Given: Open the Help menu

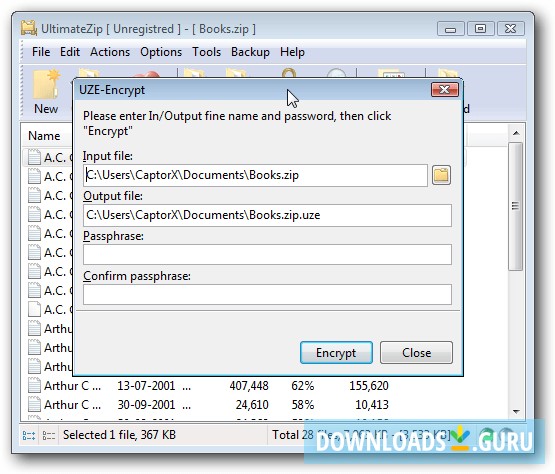Looking at the screenshot, I should [x=292, y=52].
